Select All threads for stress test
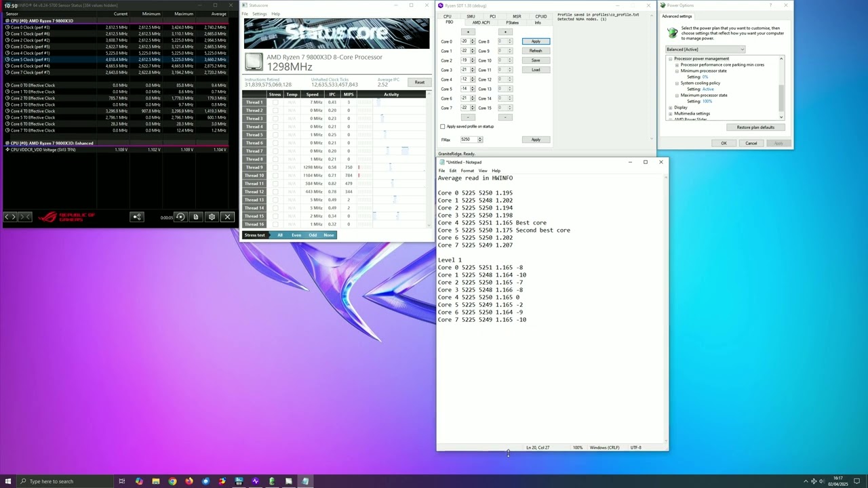Screen dimensions: 868x488 click(x=279, y=235)
